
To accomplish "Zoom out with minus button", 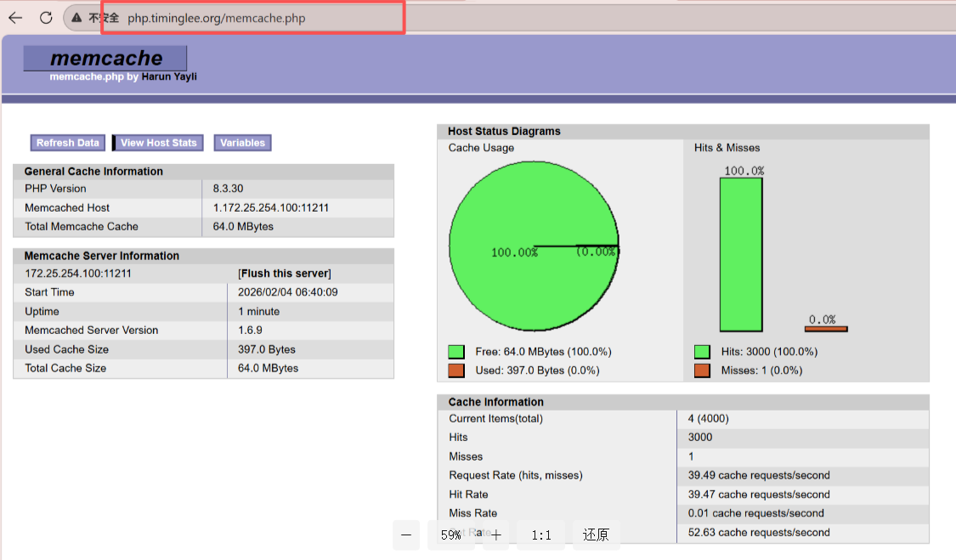I will tap(406, 535).
